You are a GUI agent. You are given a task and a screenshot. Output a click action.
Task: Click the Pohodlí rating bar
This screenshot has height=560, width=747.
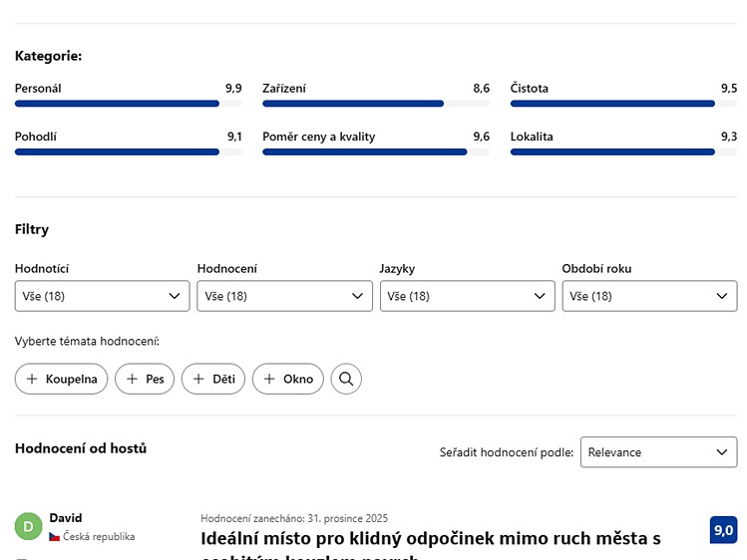click(x=128, y=152)
